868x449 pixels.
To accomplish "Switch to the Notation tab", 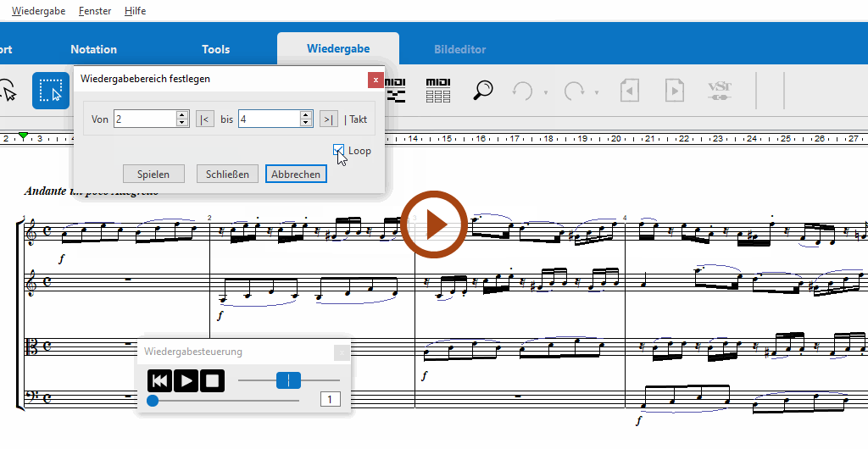I will pyautogui.click(x=93, y=49).
